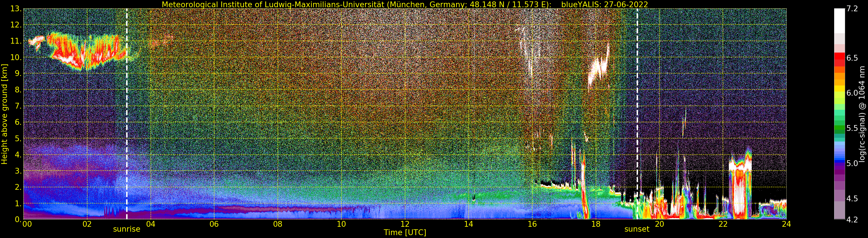Click the "1." tick on the height axis
Image resolution: width=868 pixels, height=238 pixels.
(x=18, y=203)
